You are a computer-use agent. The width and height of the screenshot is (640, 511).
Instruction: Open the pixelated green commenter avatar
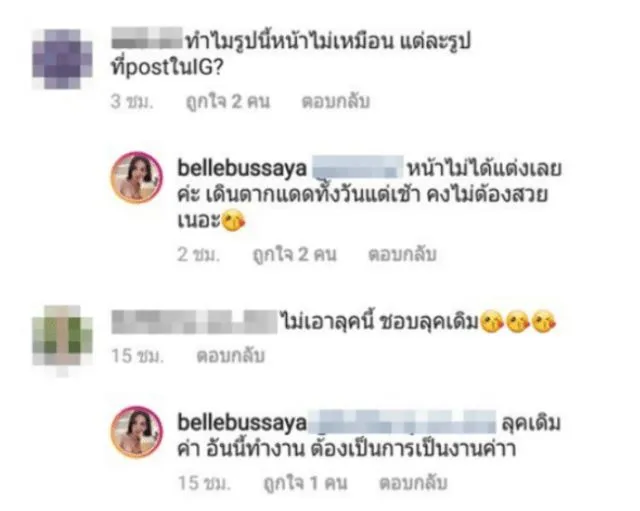pos(62,340)
